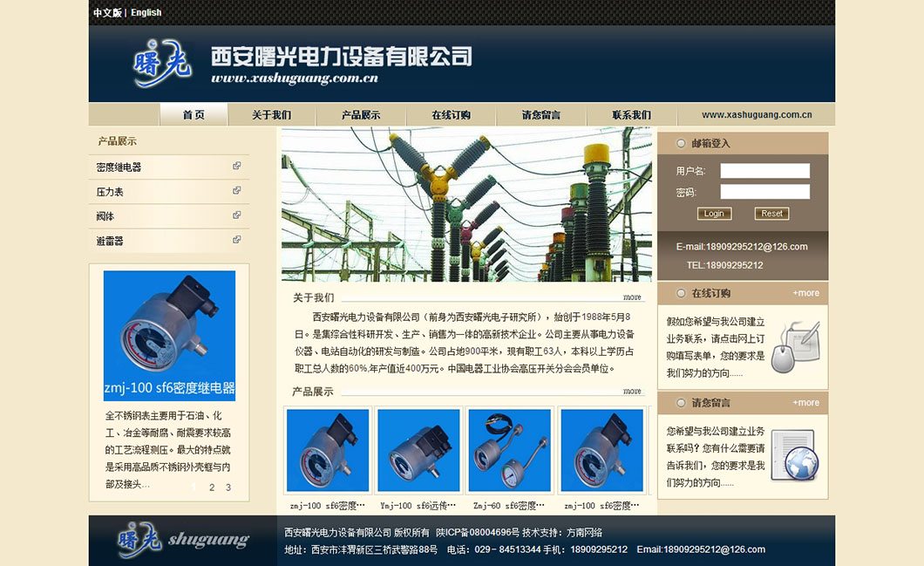Click the Reset button
This screenshot has width=924, height=566.
[772, 214]
